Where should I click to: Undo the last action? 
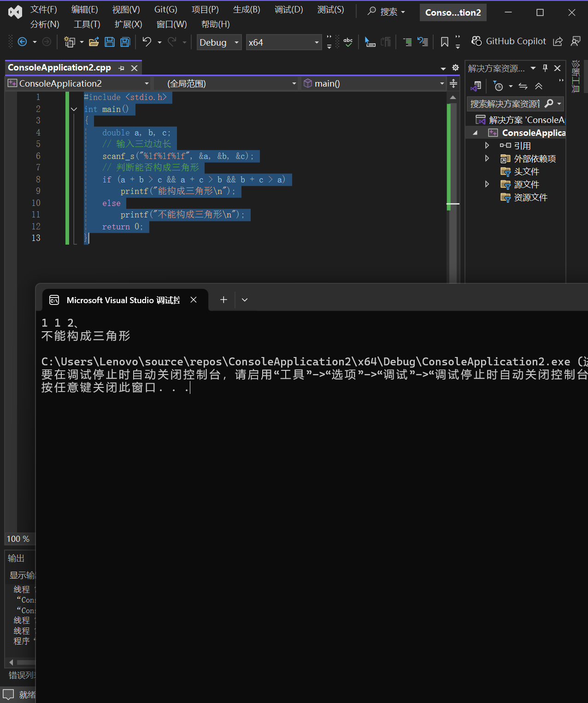pyautogui.click(x=147, y=42)
